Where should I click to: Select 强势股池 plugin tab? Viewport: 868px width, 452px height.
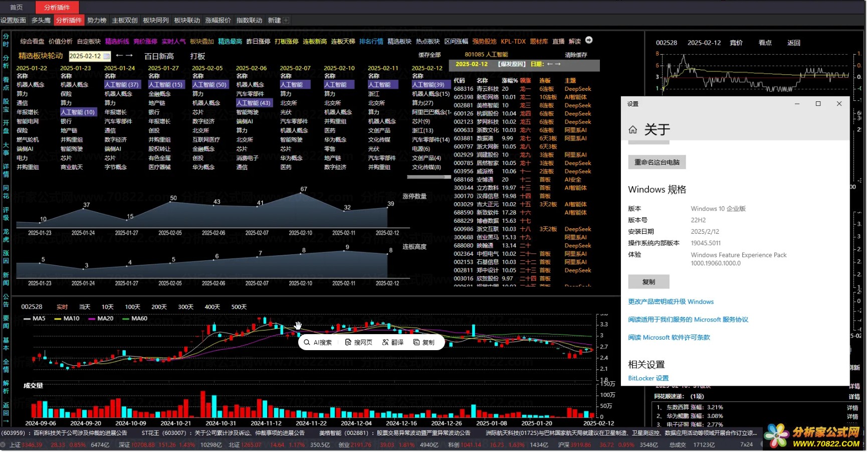484,42
